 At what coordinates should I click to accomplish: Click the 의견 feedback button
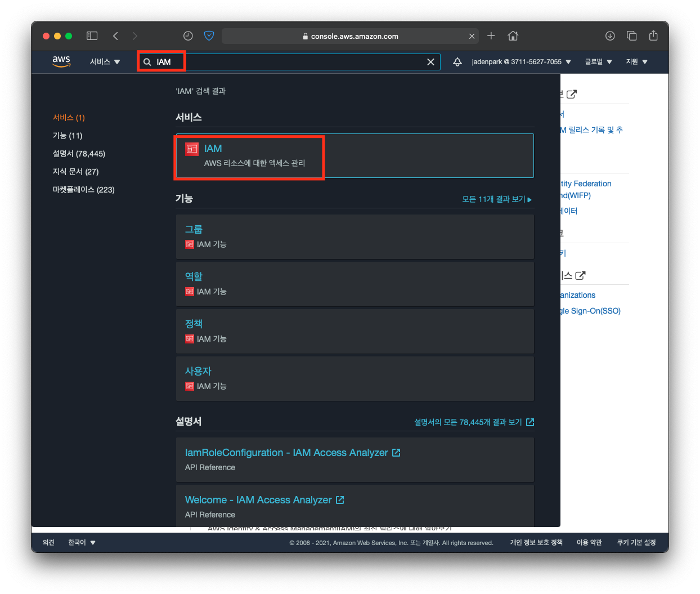48,543
